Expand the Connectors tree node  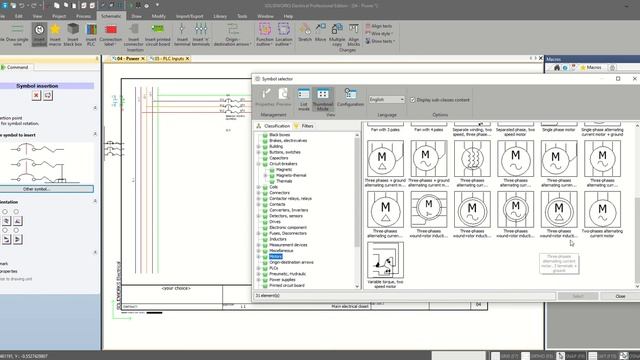point(259,193)
